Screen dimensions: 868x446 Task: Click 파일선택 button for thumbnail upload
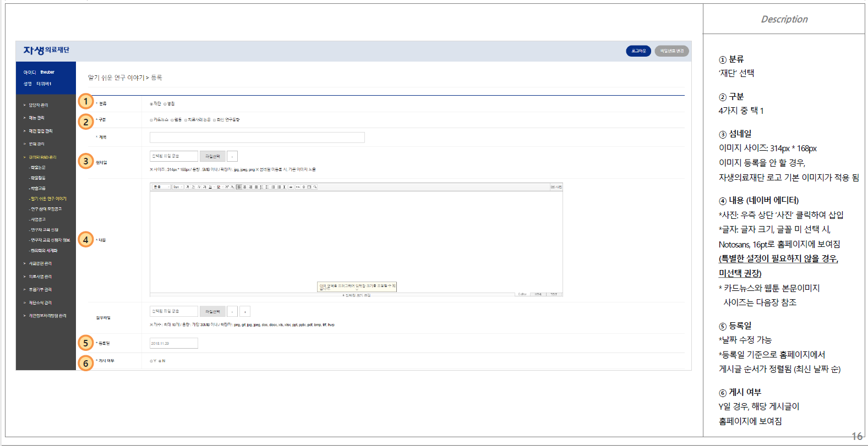click(212, 156)
